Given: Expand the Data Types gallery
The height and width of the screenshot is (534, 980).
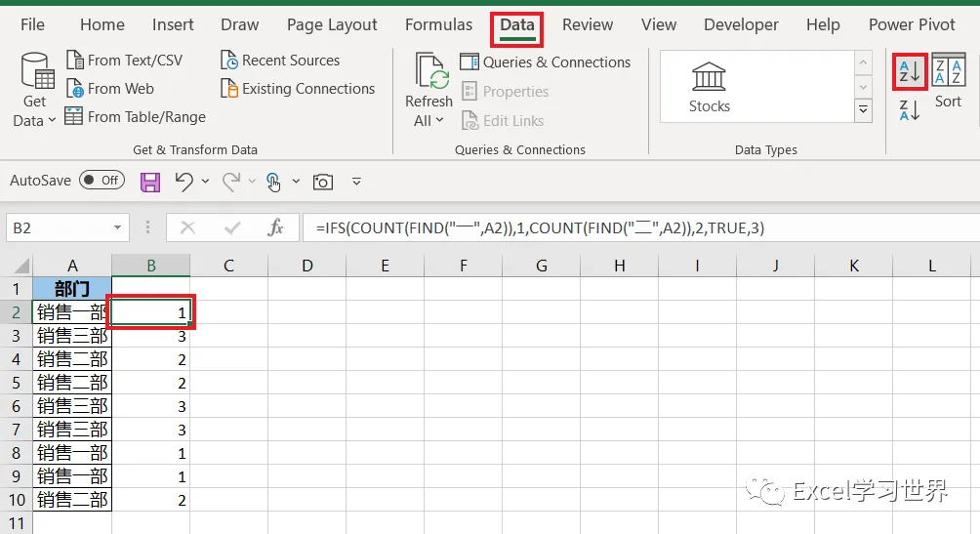Looking at the screenshot, I should pyautogui.click(x=863, y=110).
